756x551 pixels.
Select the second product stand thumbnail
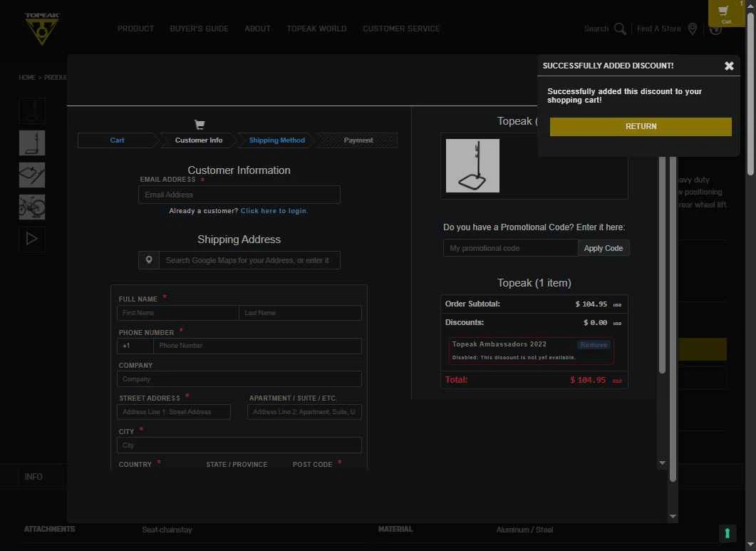(x=32, y=143)
